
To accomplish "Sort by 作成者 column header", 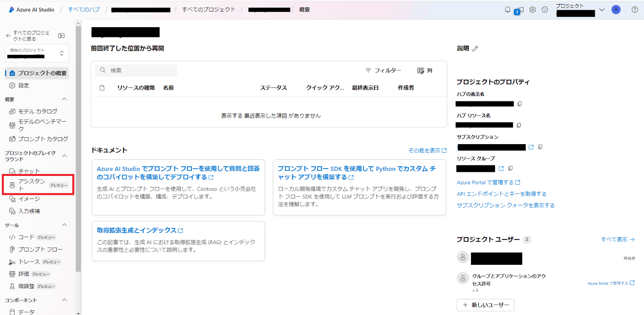I will coord(406,87).
